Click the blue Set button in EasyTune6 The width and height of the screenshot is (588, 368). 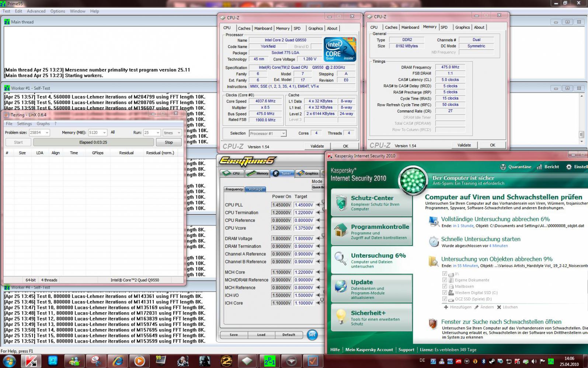(x=312, y=335)
